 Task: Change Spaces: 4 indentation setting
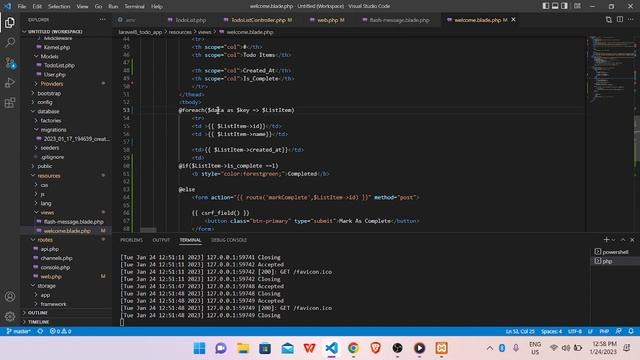(551, 331)
